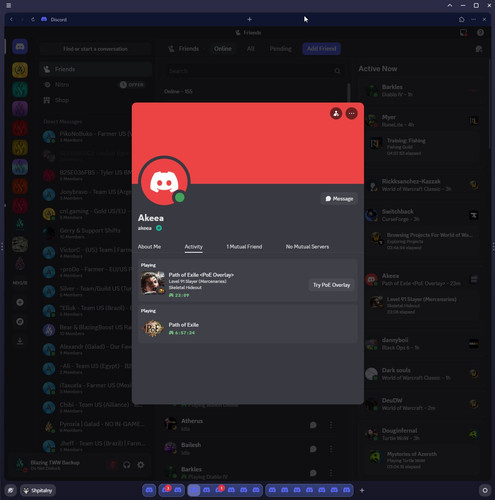Viewport: 495px width, 500px height.
Task: Select the Activity tab in profile
Action: coord(194,247)
